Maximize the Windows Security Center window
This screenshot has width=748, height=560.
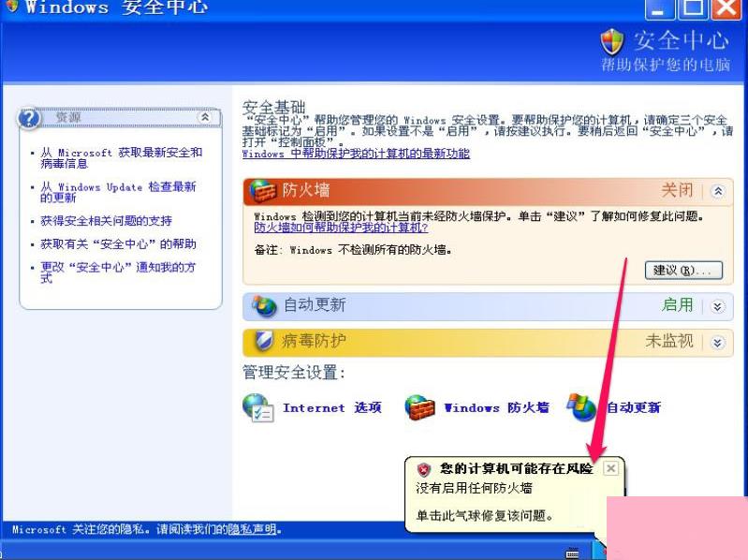click(693, 8)
